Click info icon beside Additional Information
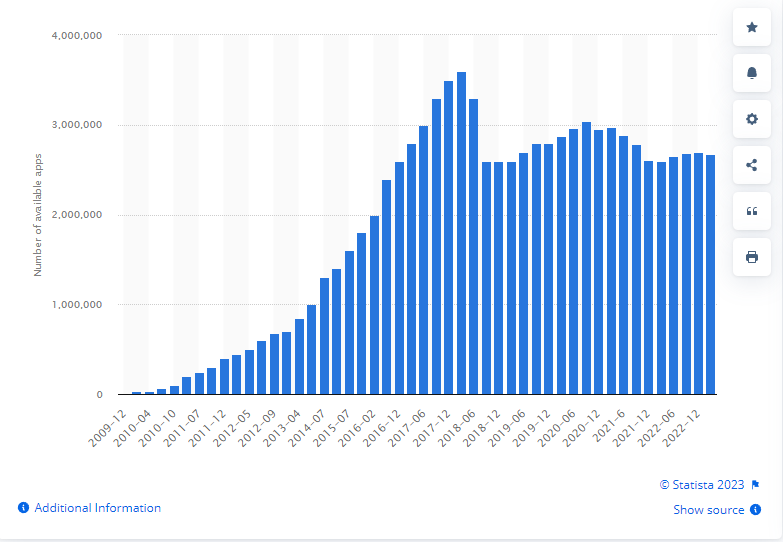 [23, 508]
